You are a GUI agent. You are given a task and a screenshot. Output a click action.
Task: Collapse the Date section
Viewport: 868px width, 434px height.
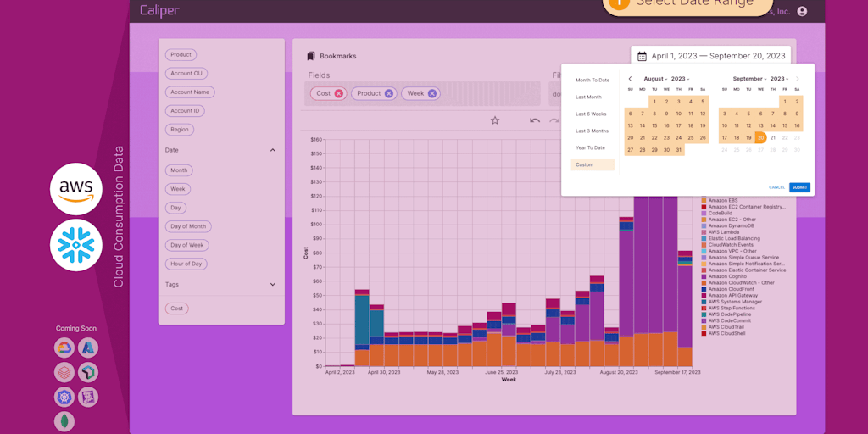[272, 150]
